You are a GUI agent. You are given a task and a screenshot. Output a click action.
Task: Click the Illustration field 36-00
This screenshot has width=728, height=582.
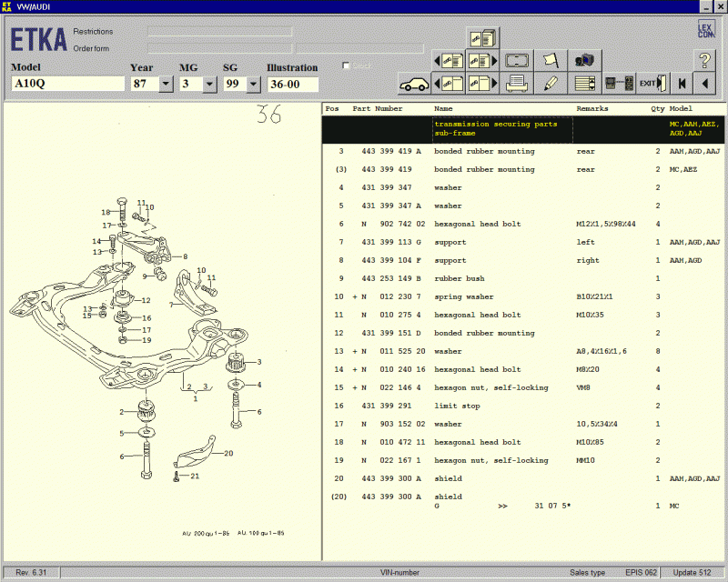click(291, 84)
